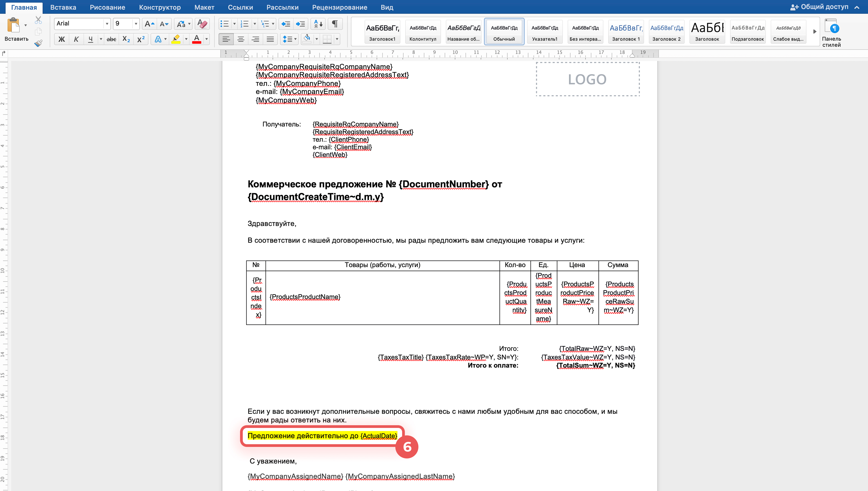The image size is (868, 491).
Task: Open the font size dropdown
Action: click(x=136, y=24)
